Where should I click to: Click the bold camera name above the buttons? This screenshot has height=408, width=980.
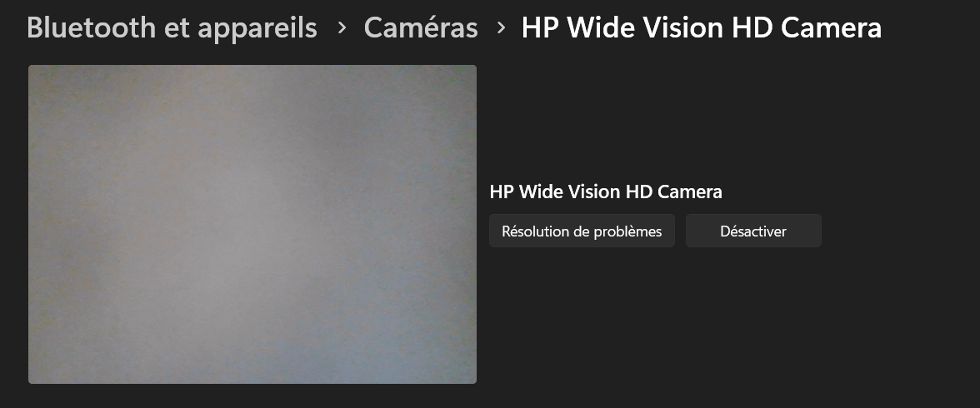coord(606,192)
